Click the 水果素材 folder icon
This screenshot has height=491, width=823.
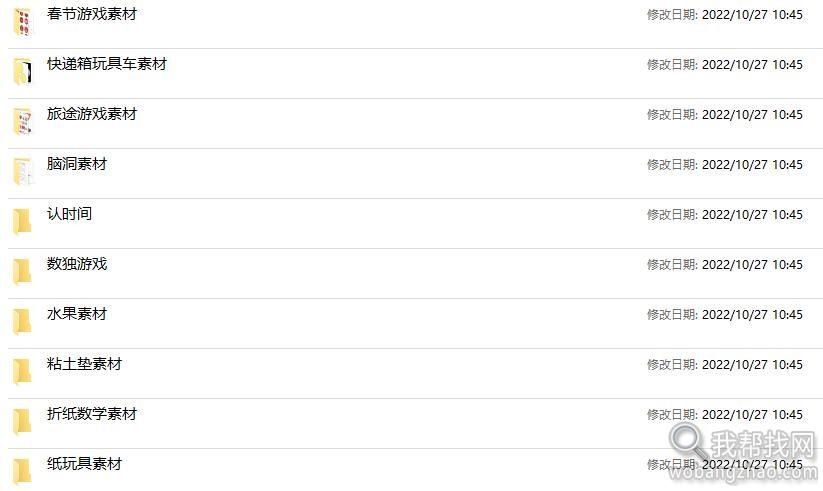(x=23, y=321)
